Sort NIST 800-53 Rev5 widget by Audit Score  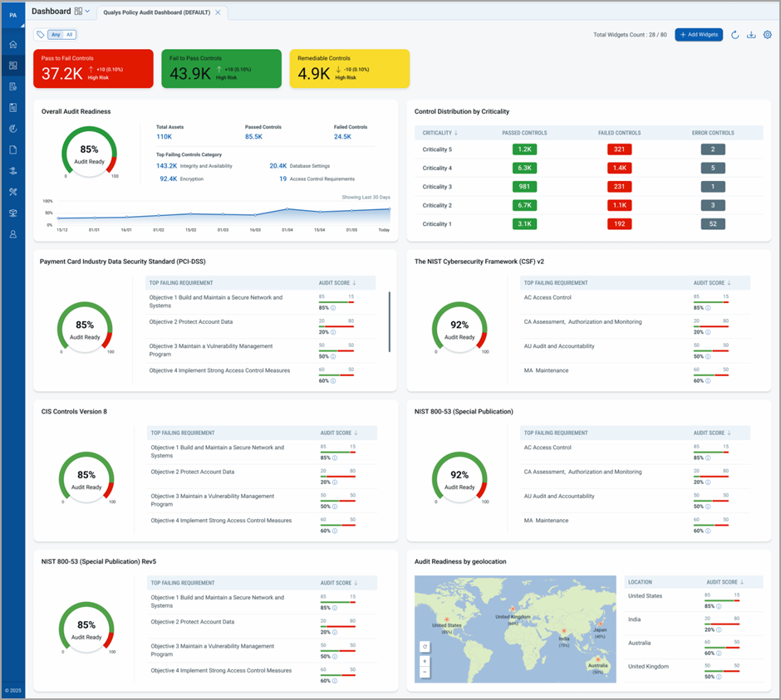356,583
